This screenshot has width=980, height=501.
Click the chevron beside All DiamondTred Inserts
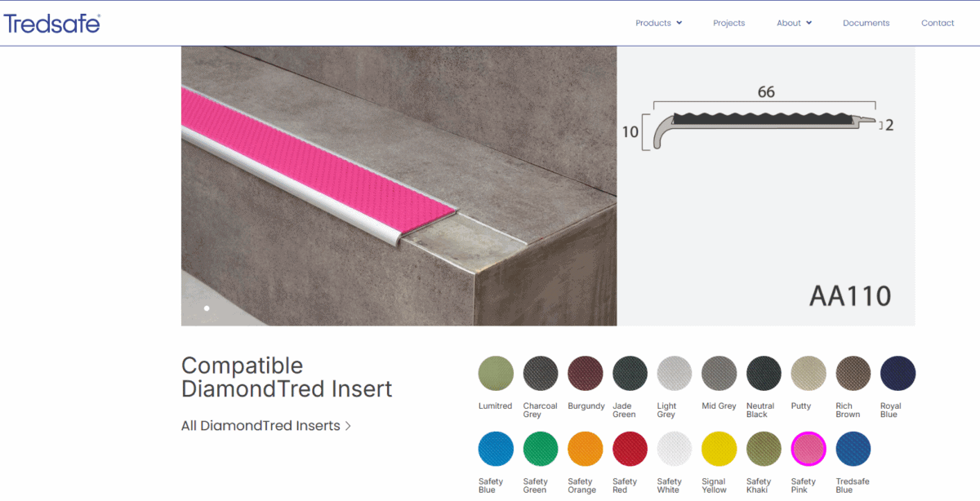point(348,425)
